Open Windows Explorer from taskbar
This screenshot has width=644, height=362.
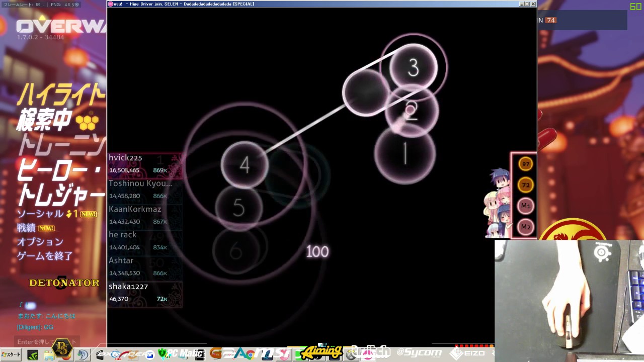click(49, 355)
